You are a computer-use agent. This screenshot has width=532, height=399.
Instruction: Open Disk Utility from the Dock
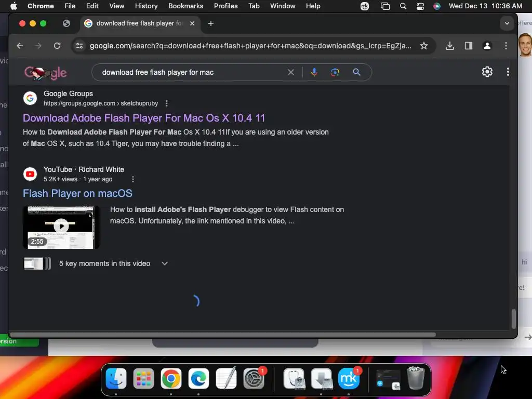(294, 379)
